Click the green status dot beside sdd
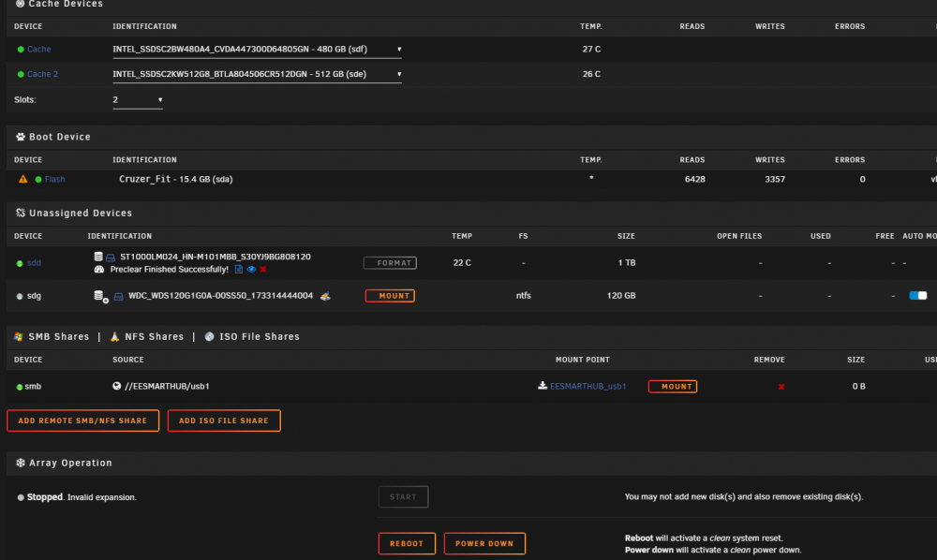 (20, 263)
